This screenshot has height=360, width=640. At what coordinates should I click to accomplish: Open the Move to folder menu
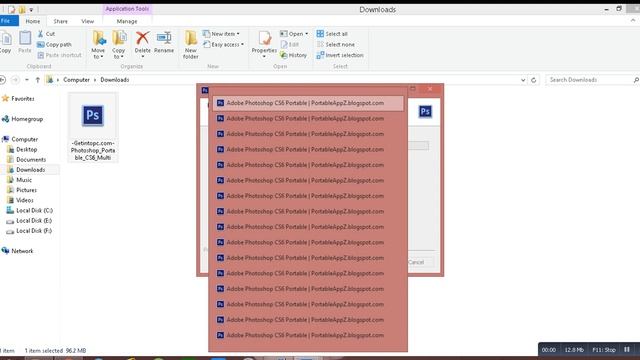tap(98, 45)
